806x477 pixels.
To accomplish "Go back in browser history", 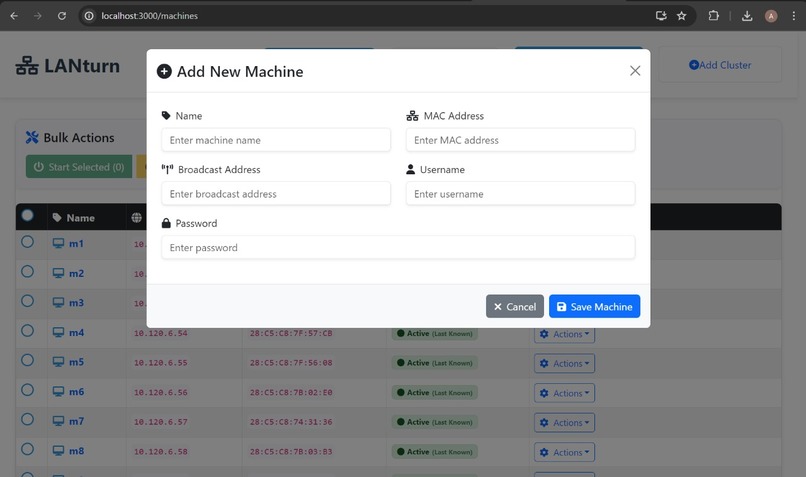I will [14, 16].
